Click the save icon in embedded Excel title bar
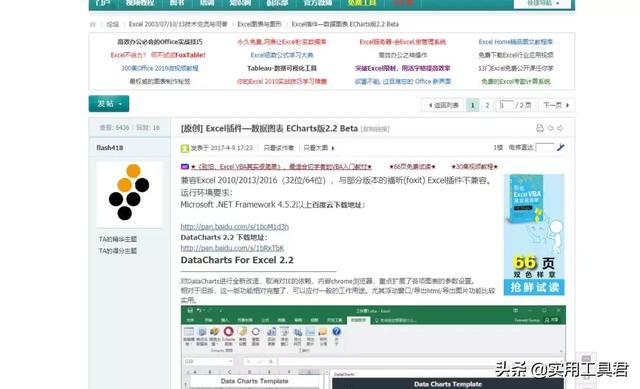 [190, 311]
